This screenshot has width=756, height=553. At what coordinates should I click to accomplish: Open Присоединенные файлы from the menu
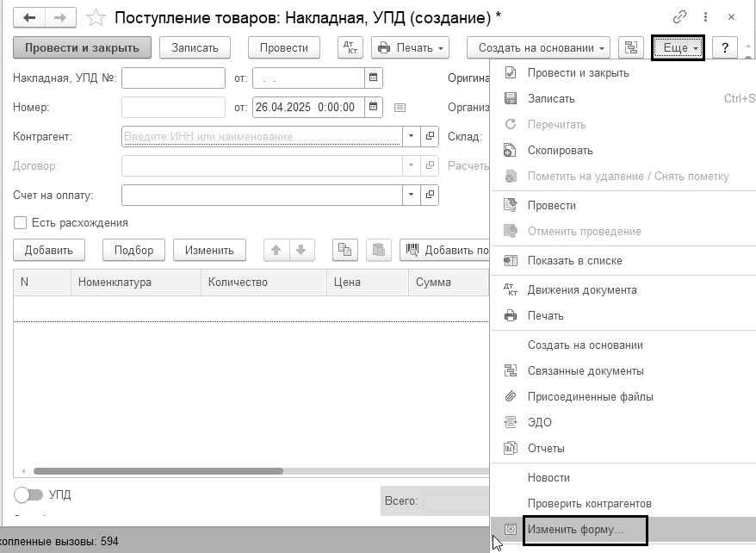(623, 397)
